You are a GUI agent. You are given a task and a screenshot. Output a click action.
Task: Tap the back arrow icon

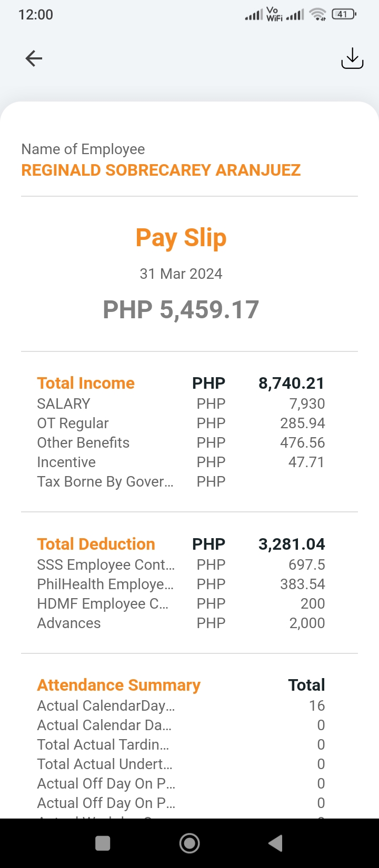(34, 58)
